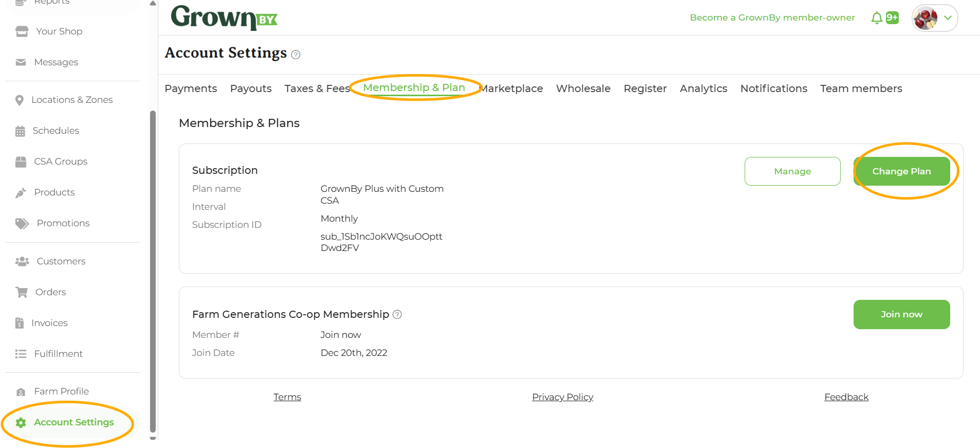
Task: Switch to the Payouts tab
Action: click(x=251, y=88)
